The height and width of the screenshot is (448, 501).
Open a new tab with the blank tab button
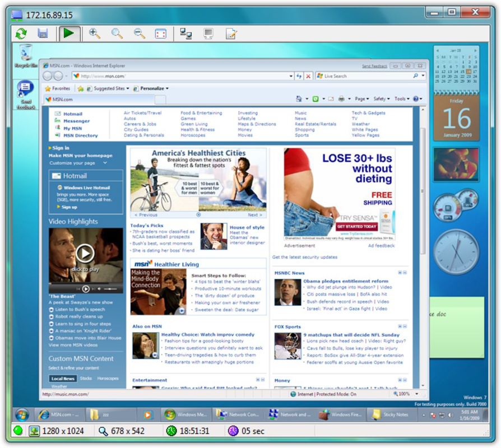(160, 100)
